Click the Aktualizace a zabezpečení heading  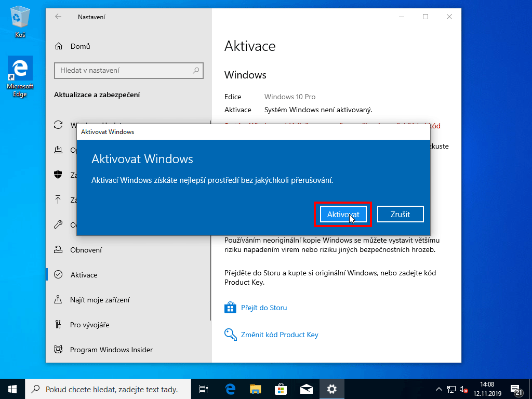pos(97,95)
